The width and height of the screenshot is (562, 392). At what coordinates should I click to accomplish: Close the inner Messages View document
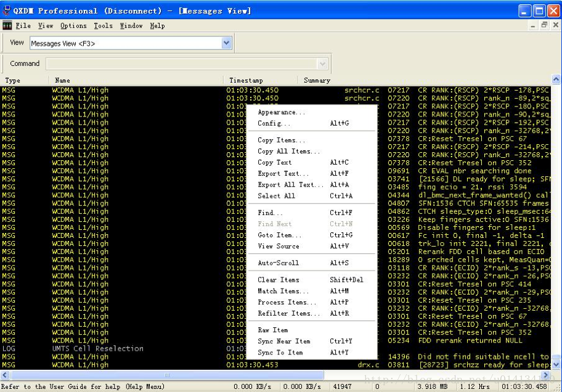pos(556,25)
